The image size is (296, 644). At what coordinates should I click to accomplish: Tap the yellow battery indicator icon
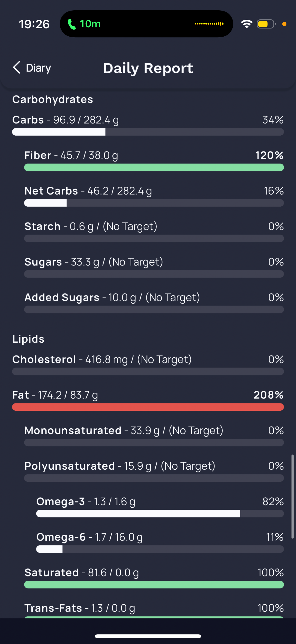point(266,24)
